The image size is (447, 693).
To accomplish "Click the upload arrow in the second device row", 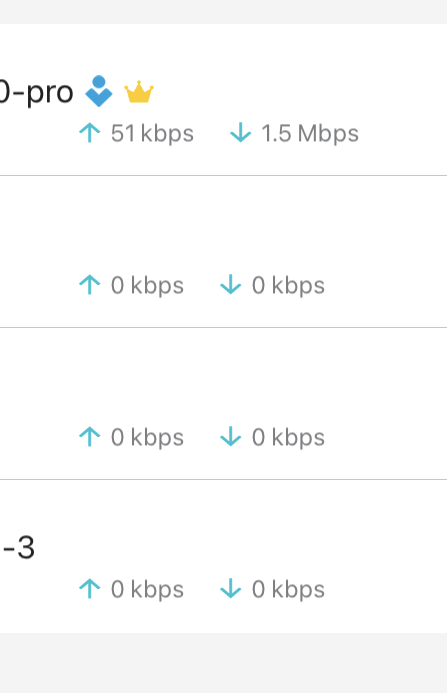I will [x=90, y=285].
